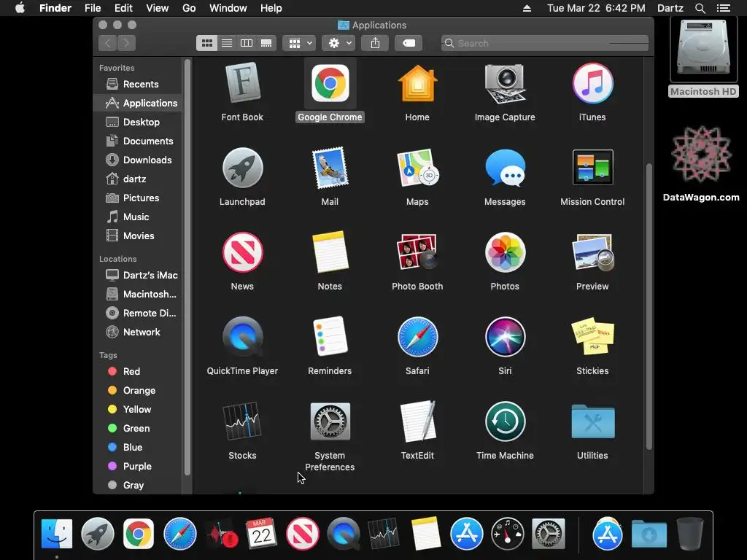Go forward with the right arrow button
Viewport: 747px width, 560px height.
pos(126,43)
